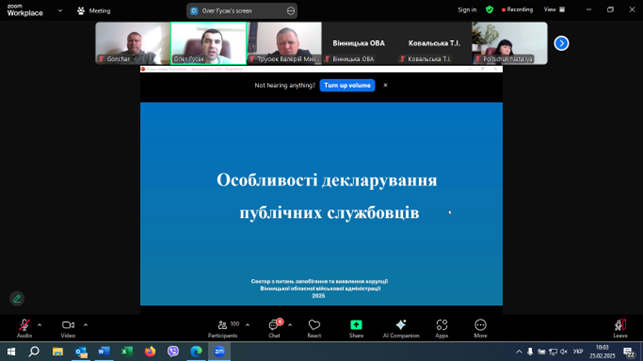
Task: Select Gonchar video thumbnail
Action: 133,43
